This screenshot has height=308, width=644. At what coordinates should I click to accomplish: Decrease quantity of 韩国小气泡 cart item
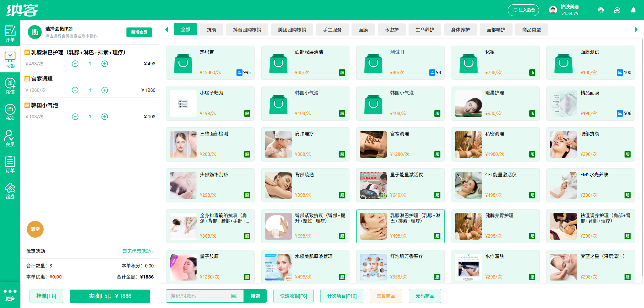click(x=75, y=117)
